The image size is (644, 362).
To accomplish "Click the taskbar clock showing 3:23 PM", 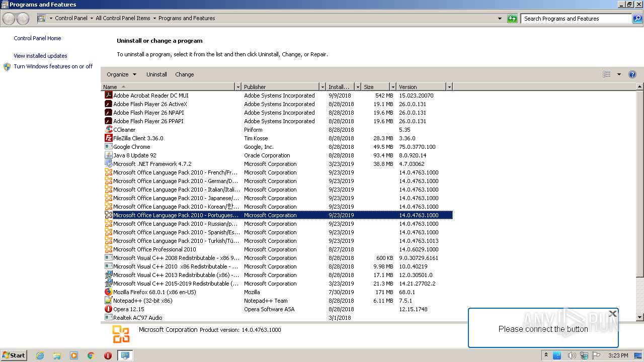I will [x=618, y=355].
